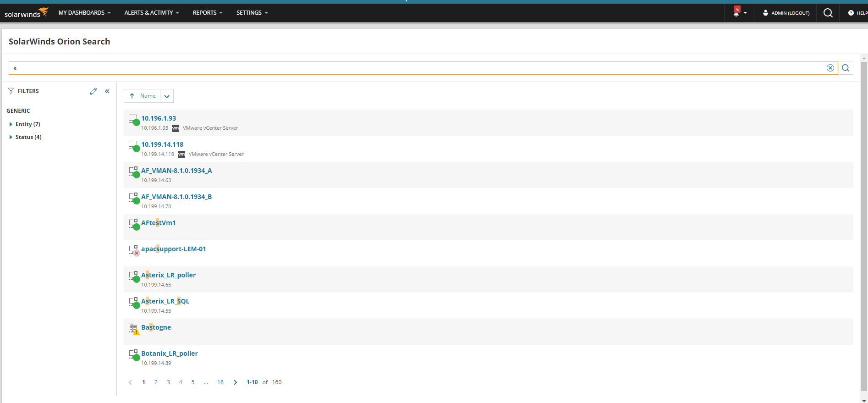
Task: Open AFtestVm1 result
Action: [x=159, y=223]
